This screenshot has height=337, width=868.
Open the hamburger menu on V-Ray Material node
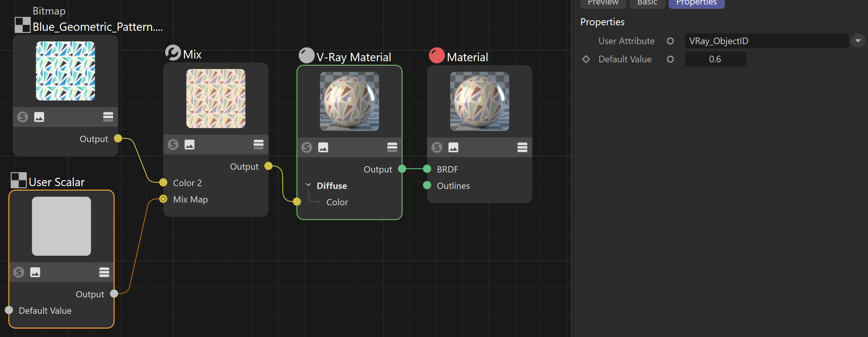coord(392,147)
